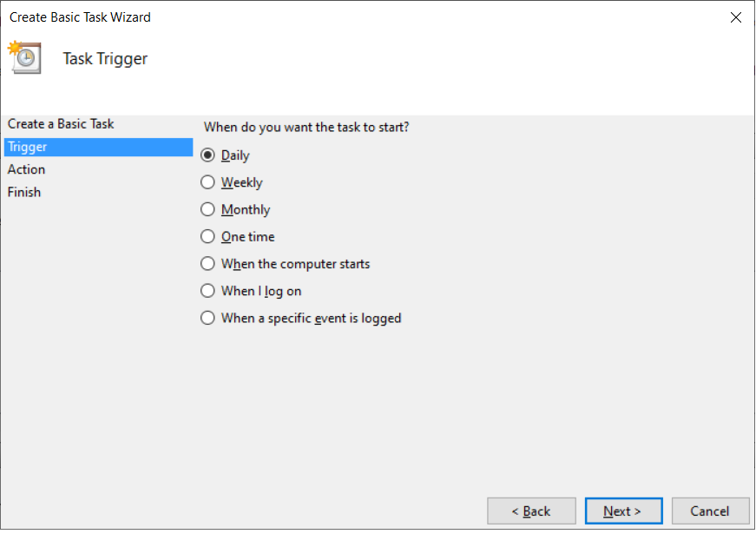Select the Daily trigger option

point(207,155)
